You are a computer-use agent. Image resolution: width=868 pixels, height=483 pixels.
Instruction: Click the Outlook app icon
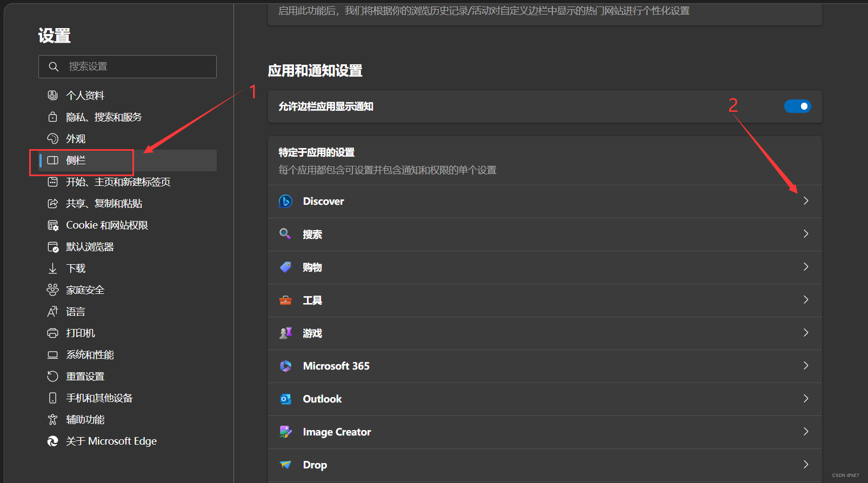tap(285, 399)
